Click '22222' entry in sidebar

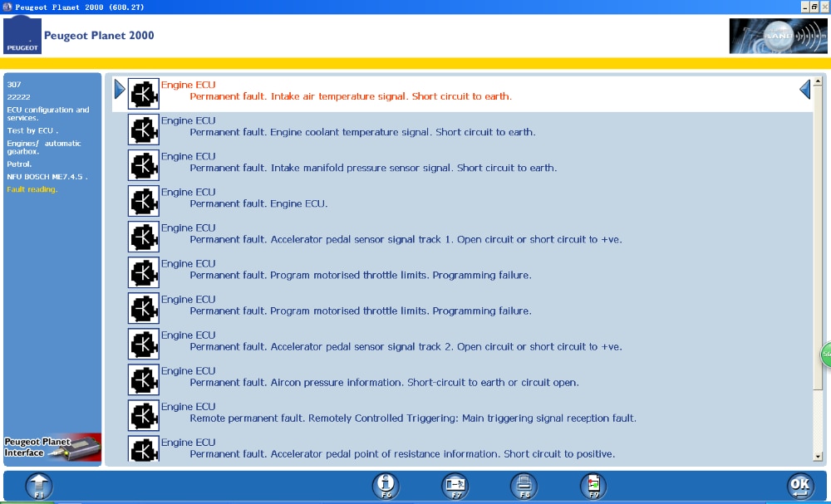(18, 97)
